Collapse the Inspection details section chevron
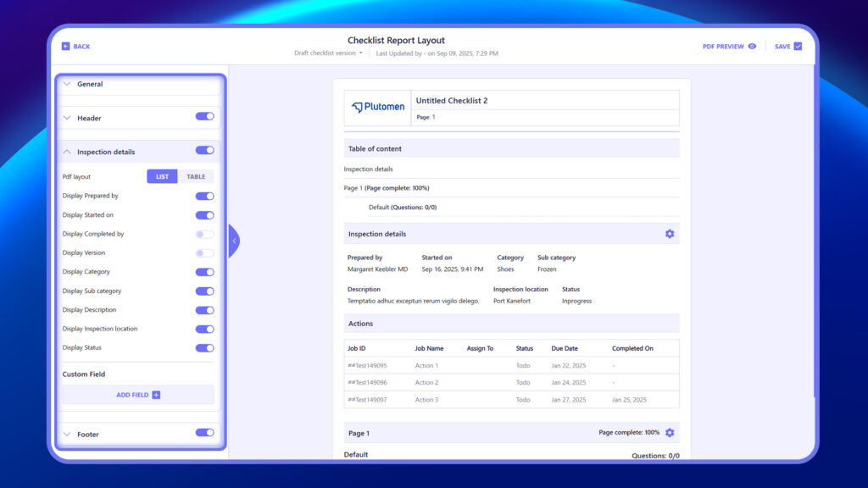Viewport: 868px width, 488px height. click(67, 152)
